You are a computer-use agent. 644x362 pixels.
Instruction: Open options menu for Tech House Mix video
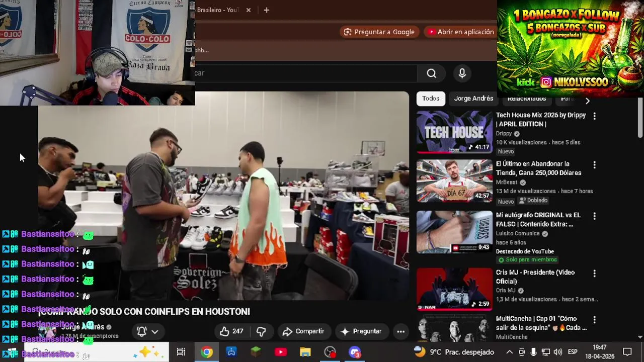pyautogui.click(x=594, y=116)
